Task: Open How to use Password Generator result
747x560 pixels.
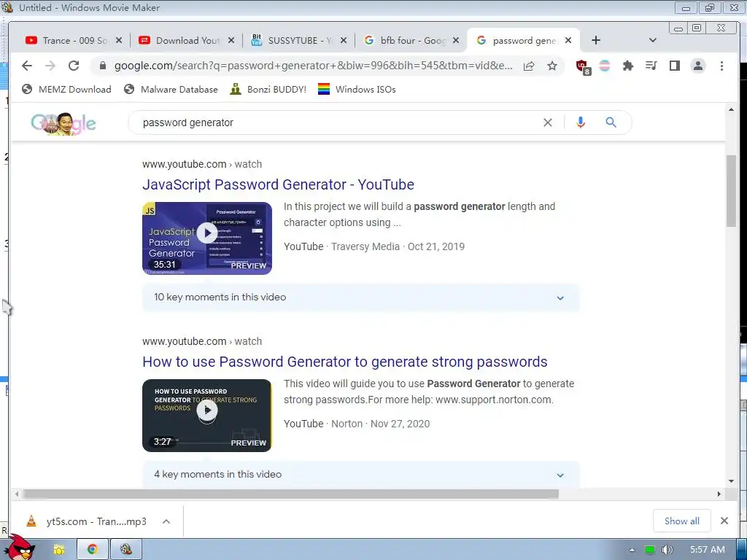Action: [345, 362]
